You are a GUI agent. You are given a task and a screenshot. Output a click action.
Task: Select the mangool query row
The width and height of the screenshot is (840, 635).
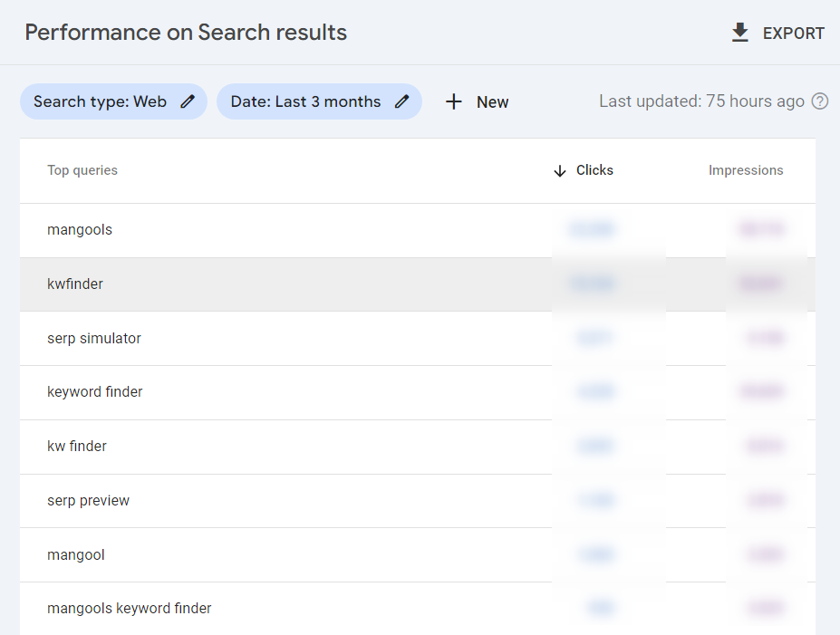[x=418, y=555]
